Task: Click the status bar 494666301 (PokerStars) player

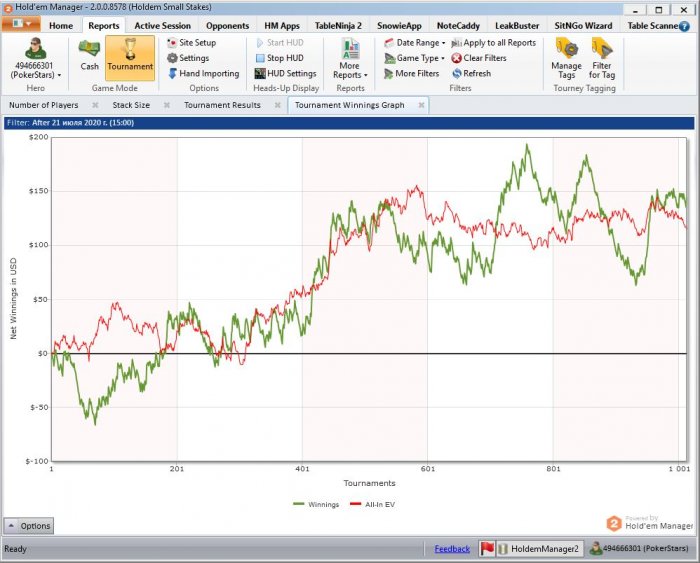Action: (x=639, y=548)
